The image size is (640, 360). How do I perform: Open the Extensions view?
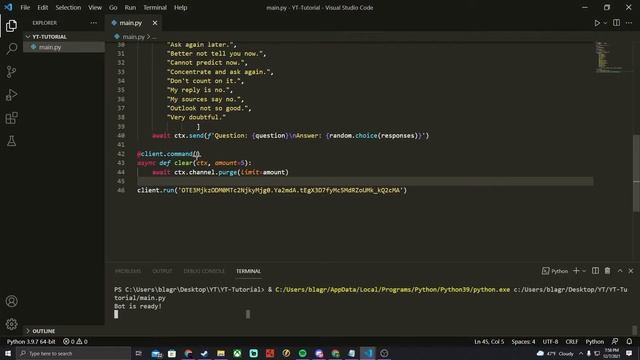coord(11,118)
